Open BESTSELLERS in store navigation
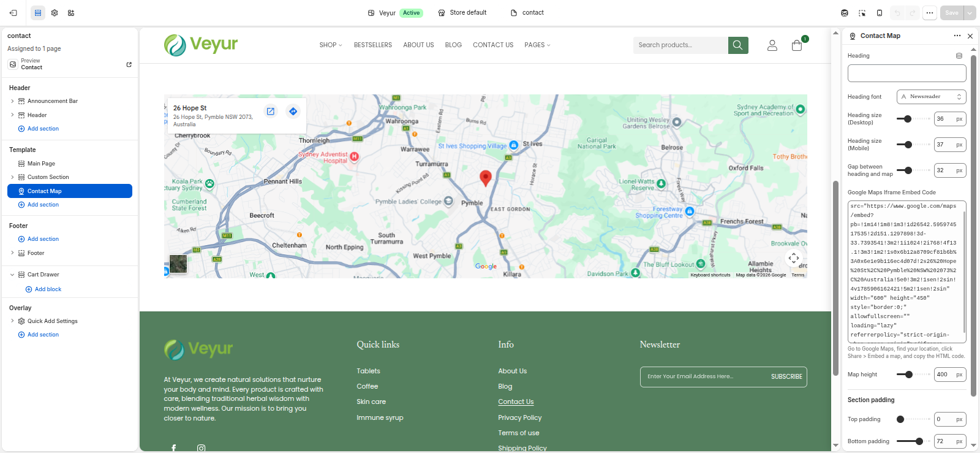 click(373, 45)
